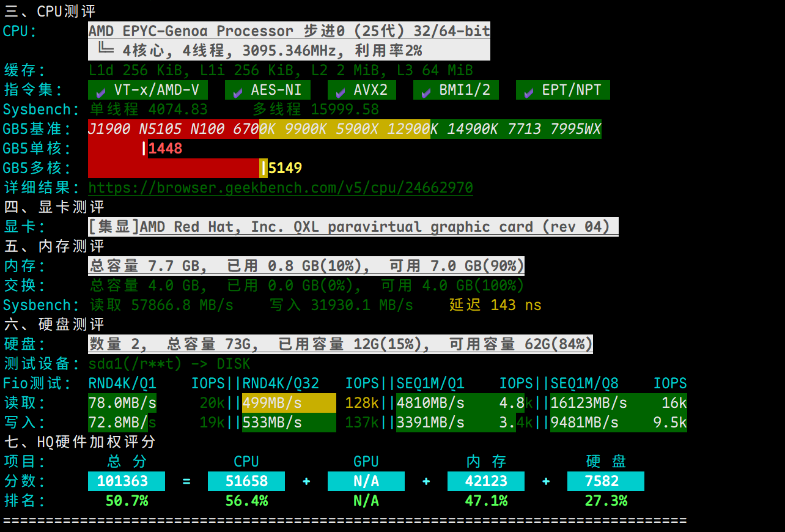The height and width of the screenshot is (532, 785).
Task: Select the disk line 数量 2, 总容量 73G
Action: pyautogui.click(x=341, y=344)
